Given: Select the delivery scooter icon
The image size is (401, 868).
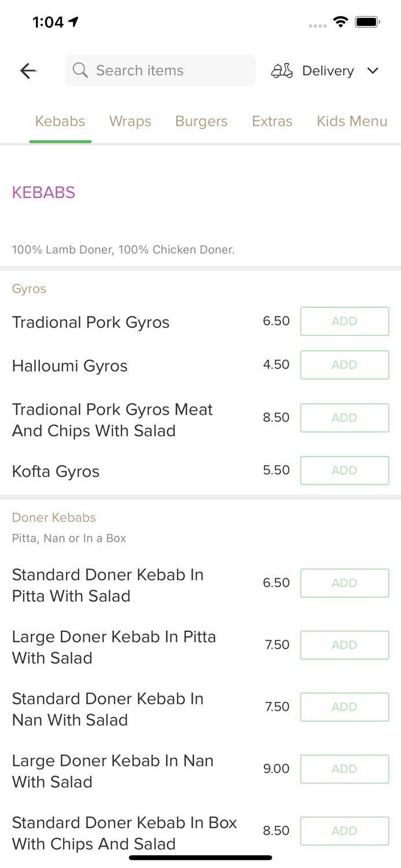Looking at the screenshot, I should (282, 70).
